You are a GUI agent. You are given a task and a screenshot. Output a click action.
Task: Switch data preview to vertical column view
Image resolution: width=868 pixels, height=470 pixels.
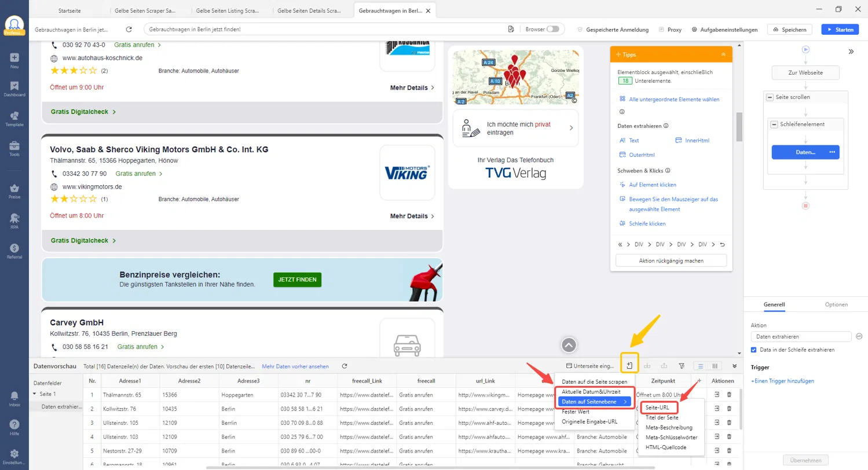point(715,366)
